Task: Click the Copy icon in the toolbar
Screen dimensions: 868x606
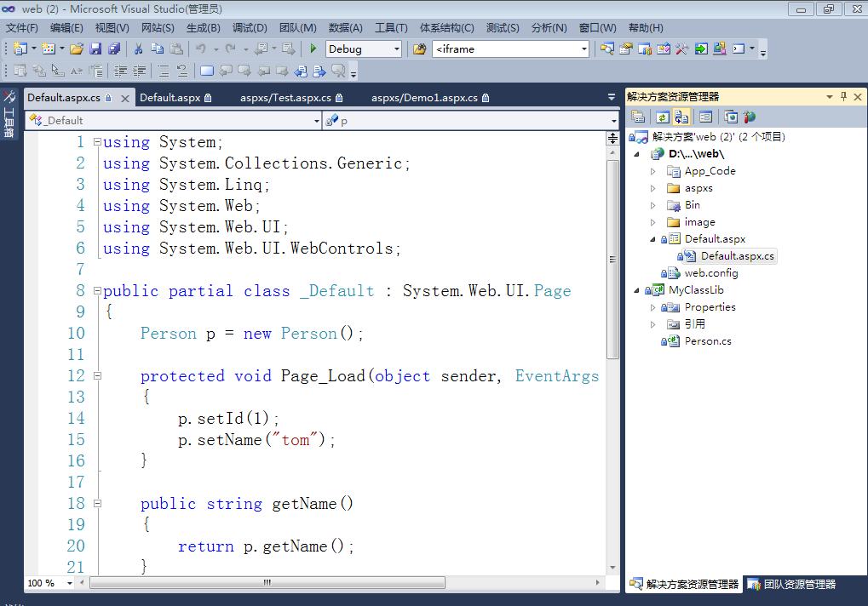Action: pos(158,49)
